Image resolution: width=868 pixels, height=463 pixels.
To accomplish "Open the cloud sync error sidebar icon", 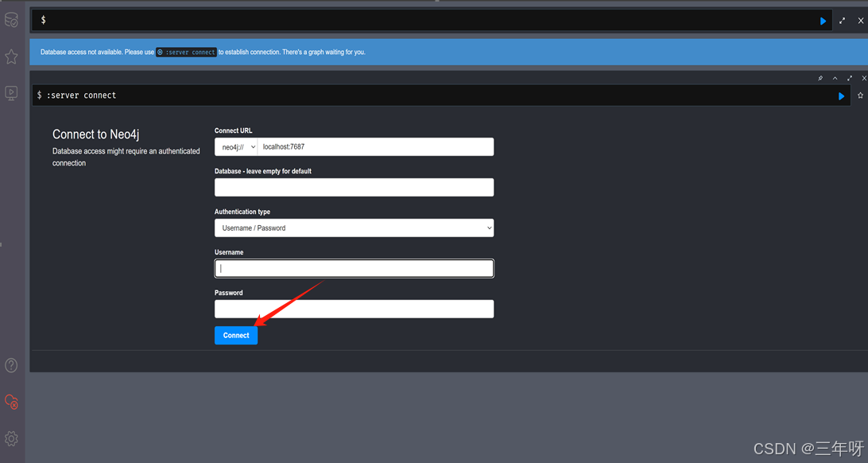I will pos(11,402).
